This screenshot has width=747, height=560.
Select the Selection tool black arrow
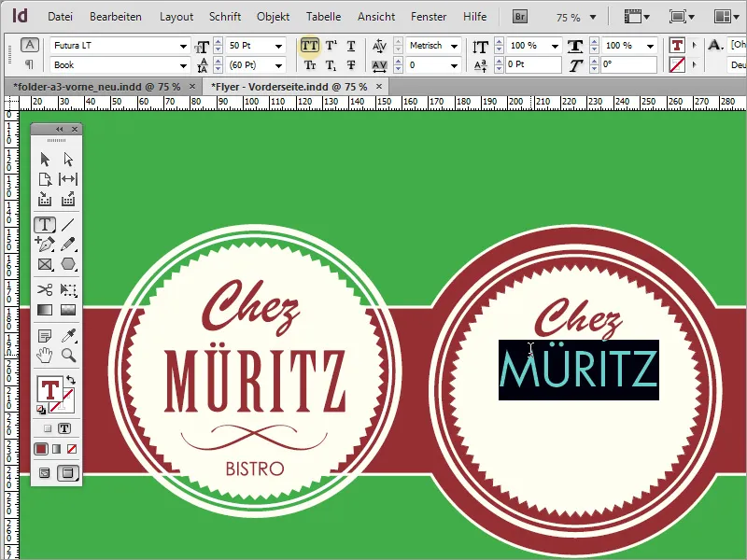coord(45,159)
